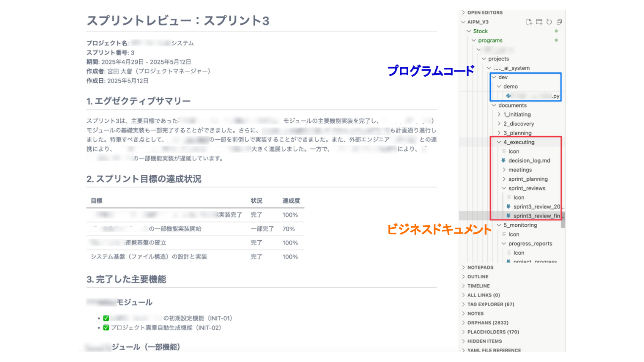Click the markdown icon of sprint3_review_20 file

click(508, 207)
